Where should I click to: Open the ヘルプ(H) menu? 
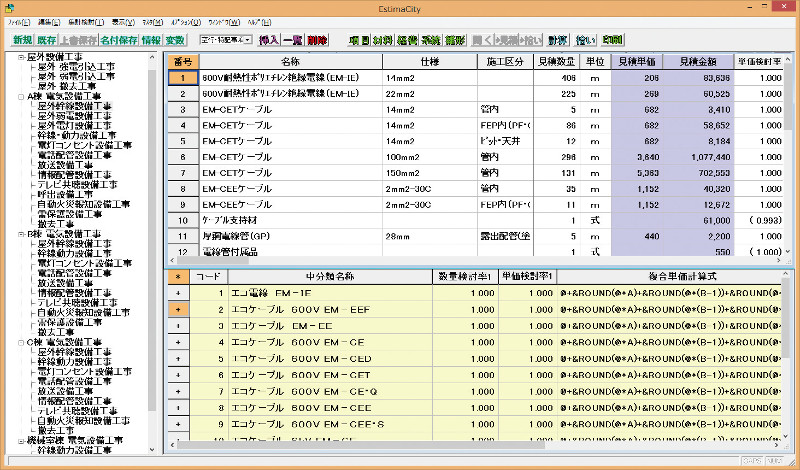click(259, 22)
